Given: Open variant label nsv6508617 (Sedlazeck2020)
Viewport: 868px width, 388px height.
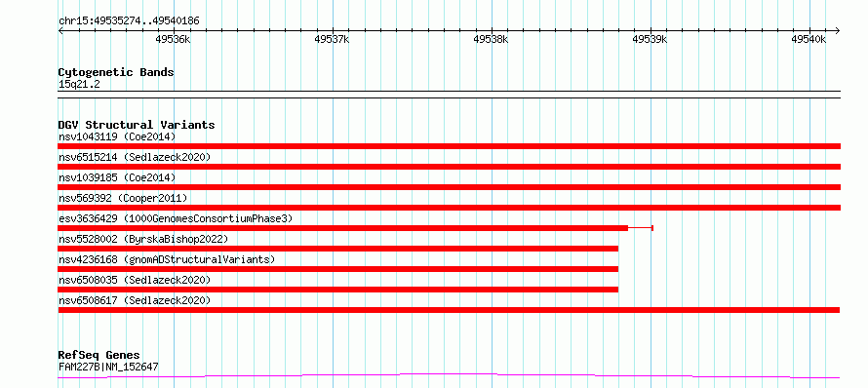Looking at the screenshot, I should tap(135, 300).
